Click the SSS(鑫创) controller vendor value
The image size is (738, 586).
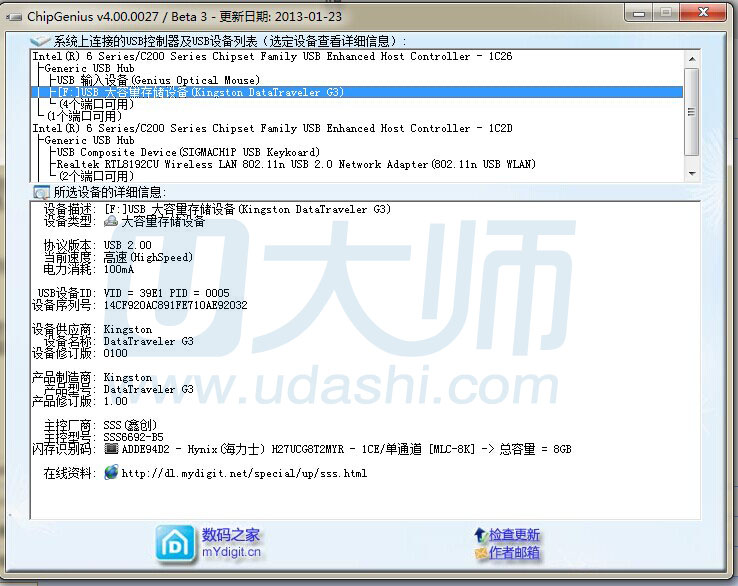point(130,425)
